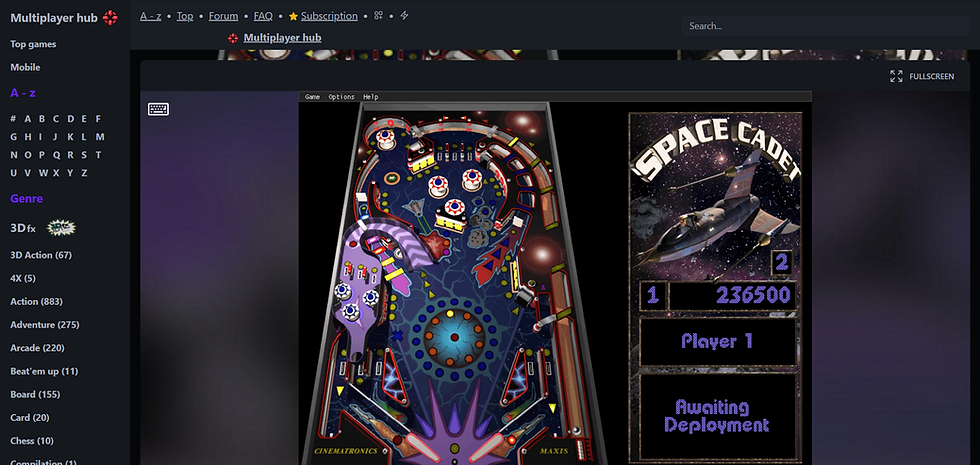This screenshot has width=980, height=465.
Task: Click the red gamepad icon beside sidebar Multiplayer hub title
Action: [x=110, y=18]
